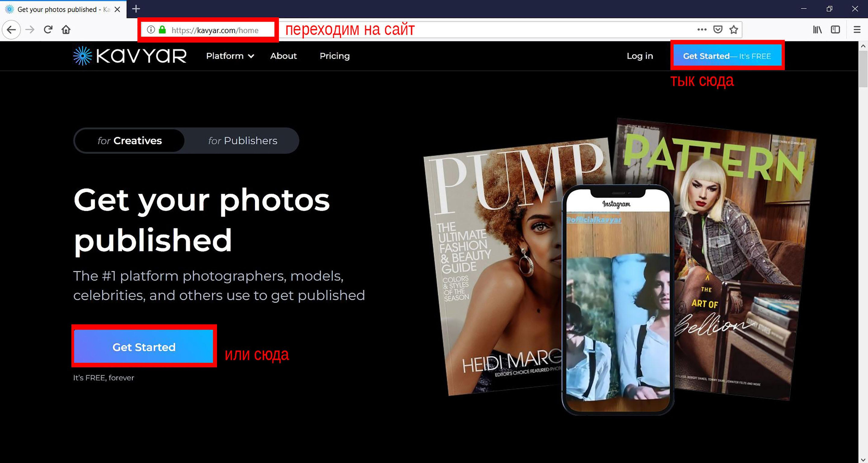Screen dimensions: 868x463
Task: Click the browser forward arrow
Action: pos(30,30)
